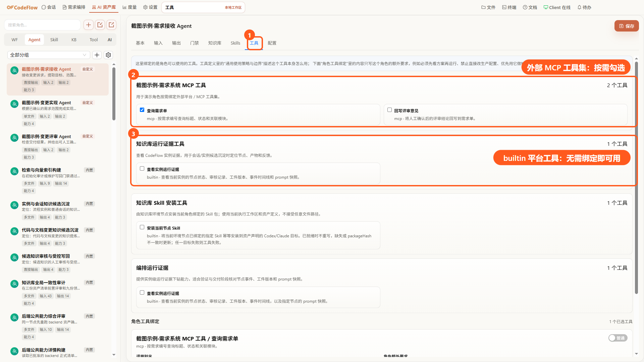Screen dimensions: 644x362
Task: Click 自定义 tag on 截图示例·变更评审 Agent
Action: [x=88, y=136]
